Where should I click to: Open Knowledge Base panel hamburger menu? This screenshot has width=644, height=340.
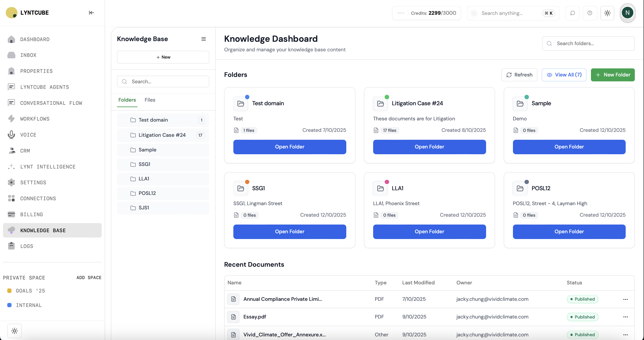click(x=204, y=39)
